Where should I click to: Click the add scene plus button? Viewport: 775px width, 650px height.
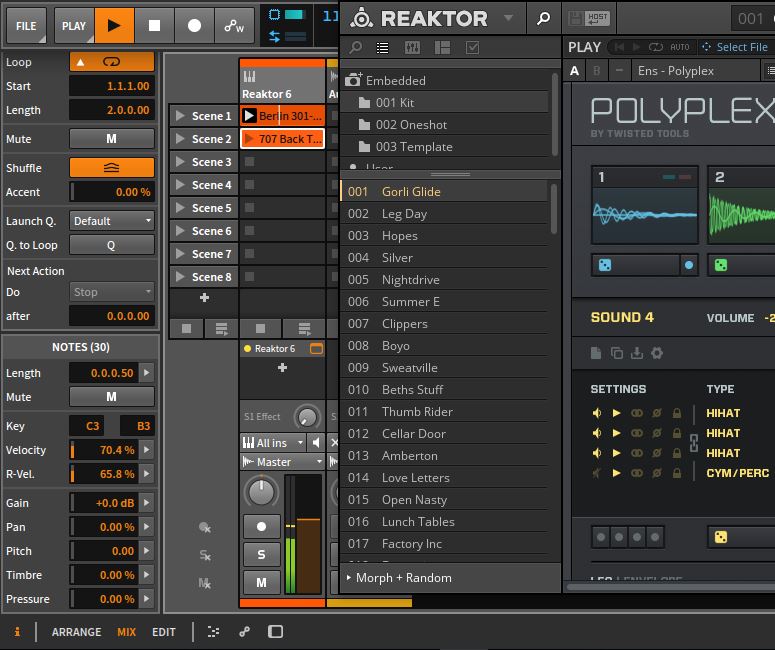pyautogui.click(x=204, y=298)
